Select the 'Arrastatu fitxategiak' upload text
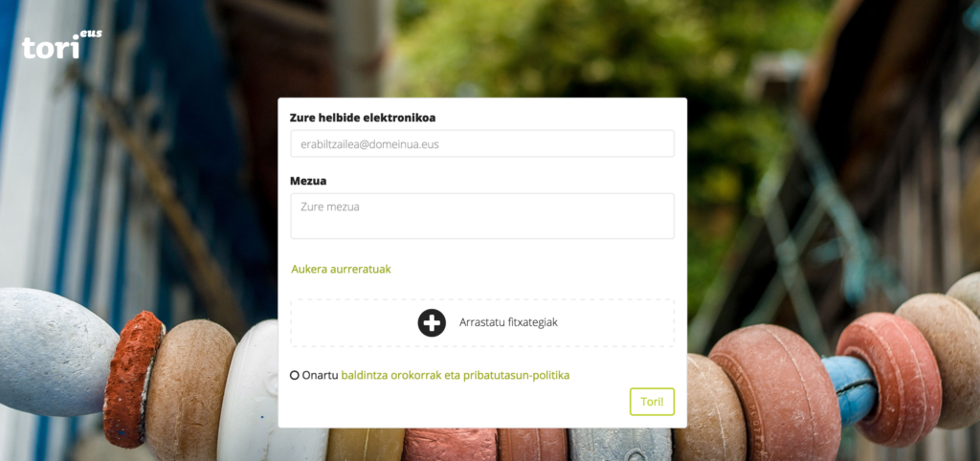980x461 pixels. [508, 323]
